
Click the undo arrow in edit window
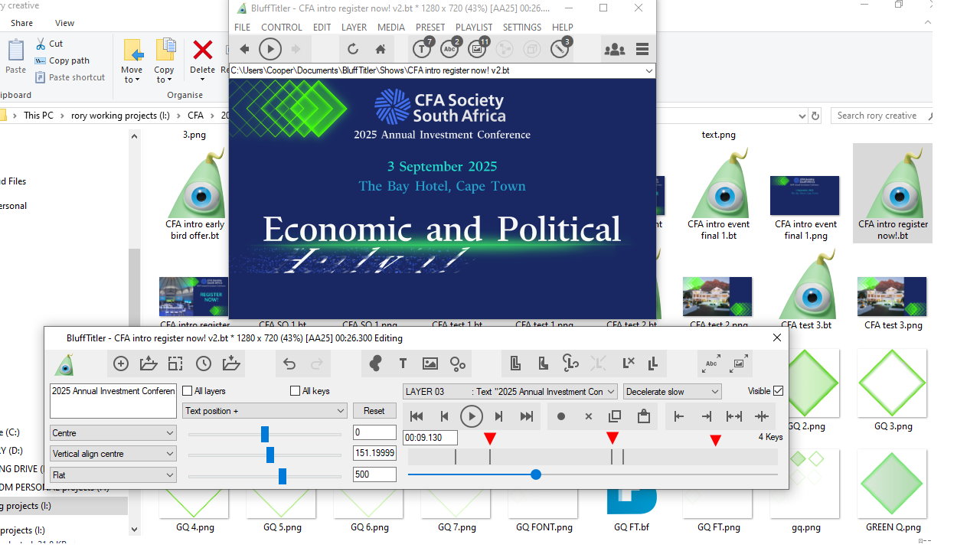pyautogui.click(x=289, y=364)
